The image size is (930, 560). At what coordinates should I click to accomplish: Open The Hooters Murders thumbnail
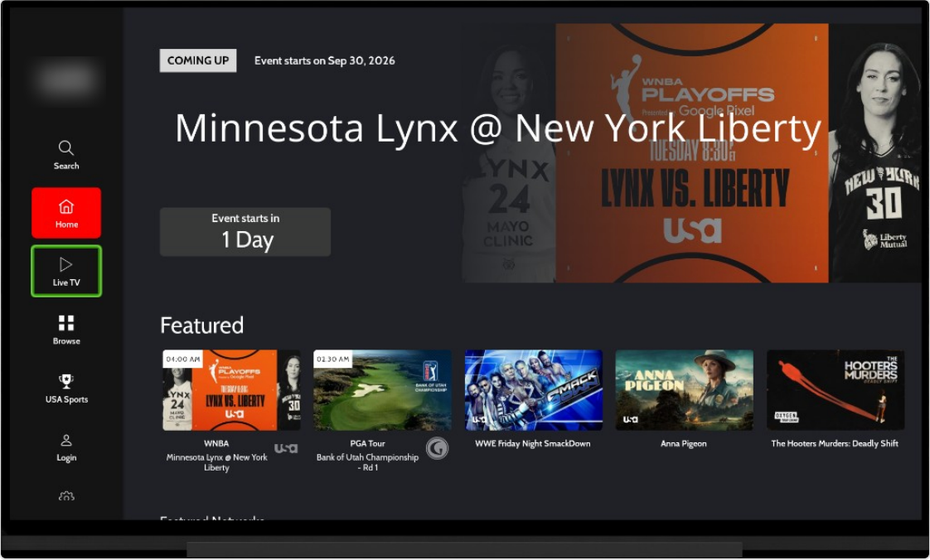click(836, 390)
